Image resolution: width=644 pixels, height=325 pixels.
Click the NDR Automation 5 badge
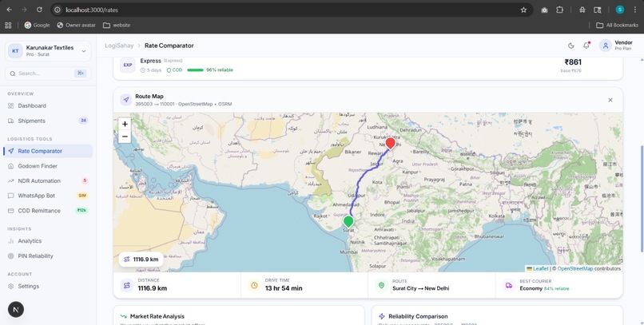coord(85,180)
